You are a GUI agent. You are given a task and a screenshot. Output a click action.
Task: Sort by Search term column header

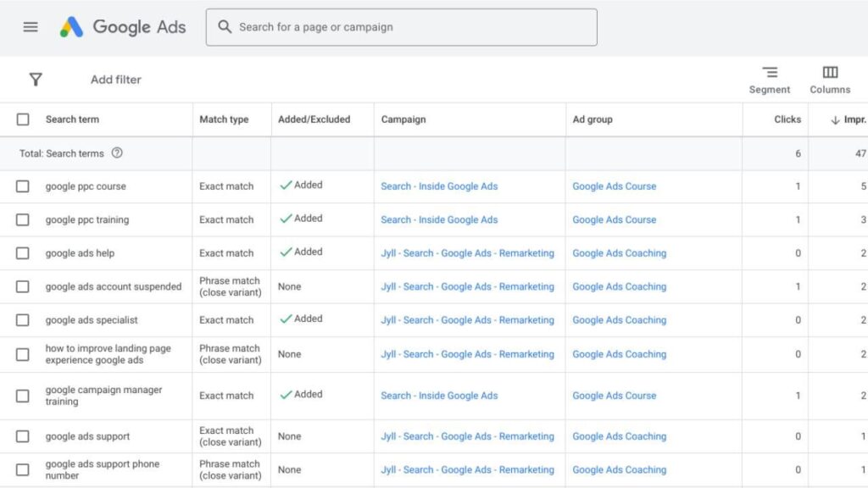(x=73, y=119)
